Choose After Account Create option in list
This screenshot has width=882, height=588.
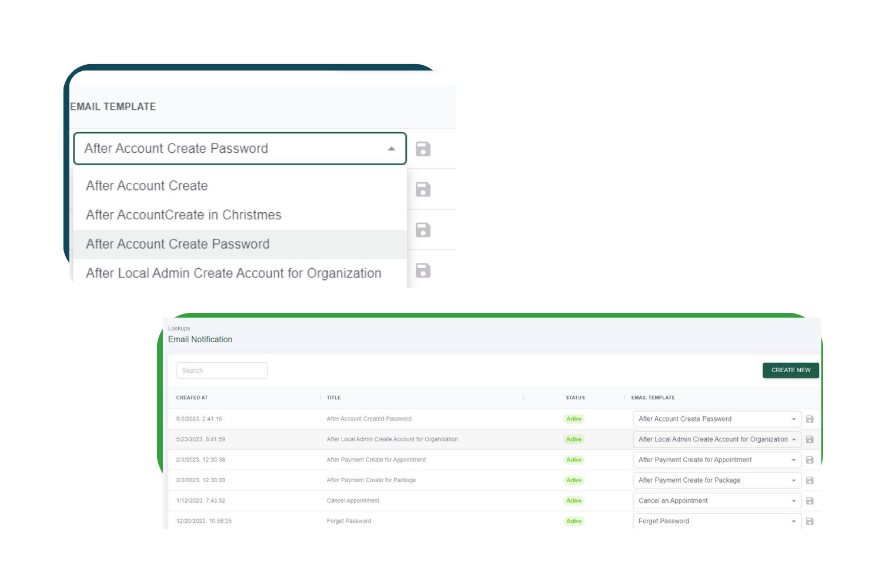(240, 186)
